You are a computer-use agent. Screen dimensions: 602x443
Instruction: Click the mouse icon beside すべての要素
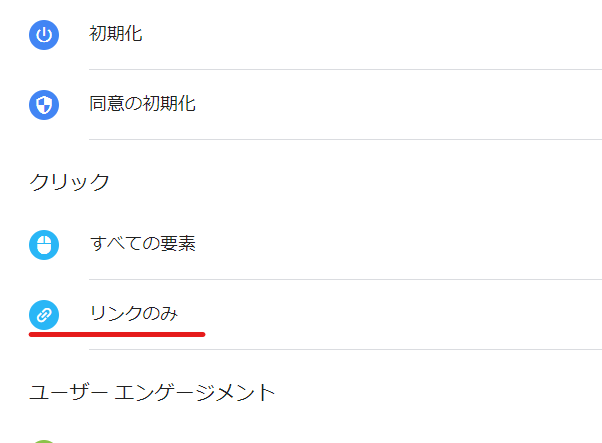pos(44,245)
